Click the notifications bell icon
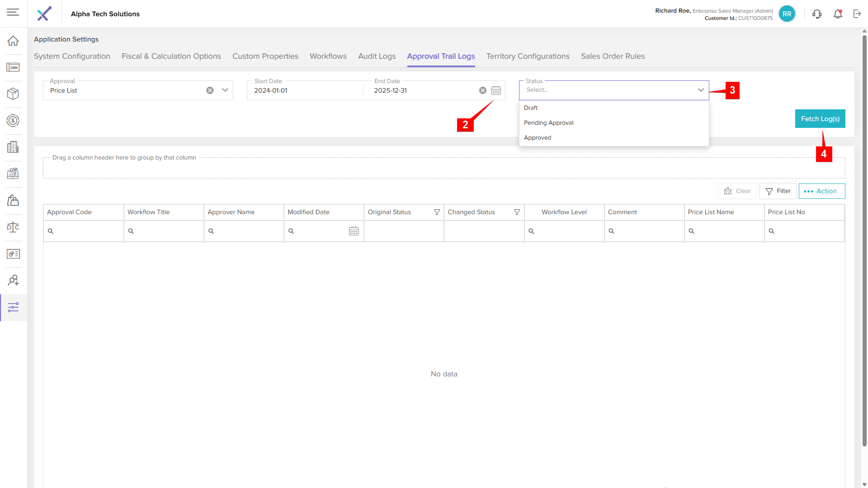The image size is (868, 488). (x=838, y=14)
